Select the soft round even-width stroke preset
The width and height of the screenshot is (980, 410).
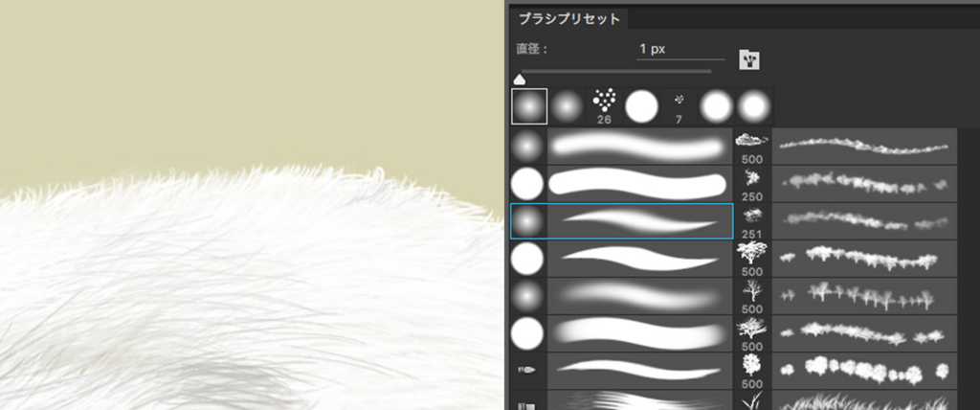coord(640,147)
